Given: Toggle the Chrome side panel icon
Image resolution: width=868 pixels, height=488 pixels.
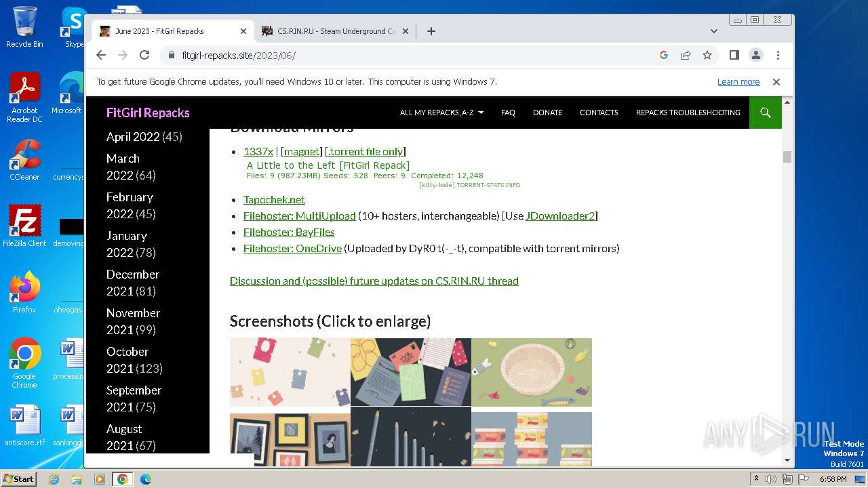Looking at the screenshot, I should pyautogui.click(x=734, y=55).
